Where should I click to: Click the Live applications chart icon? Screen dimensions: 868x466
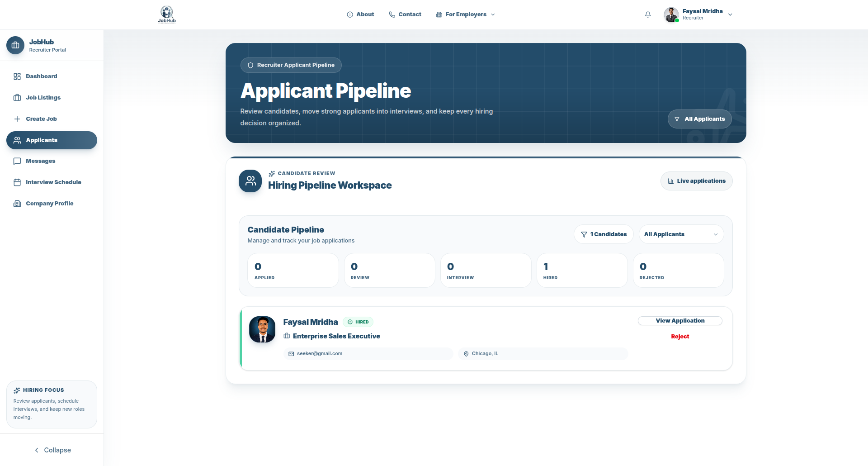click(x=671, y=181)
